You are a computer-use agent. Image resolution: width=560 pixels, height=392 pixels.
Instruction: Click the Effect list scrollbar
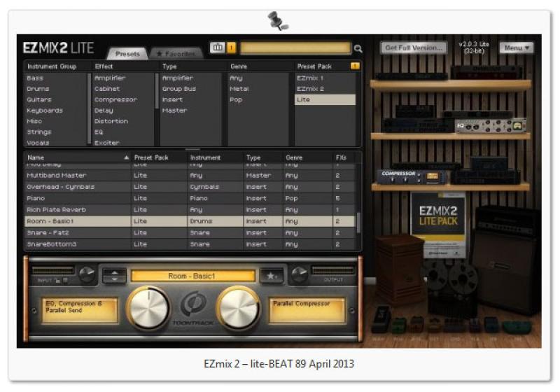click(156, 91)
